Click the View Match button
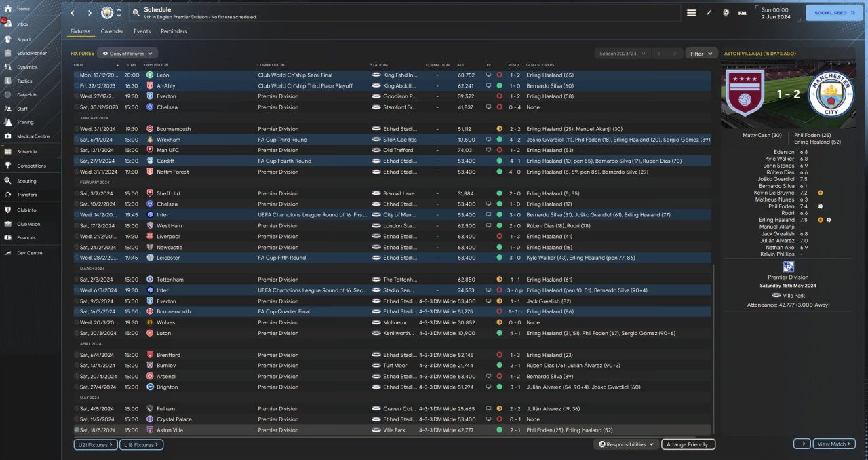This screenshot has height=460, width=868. pos(833,444)
